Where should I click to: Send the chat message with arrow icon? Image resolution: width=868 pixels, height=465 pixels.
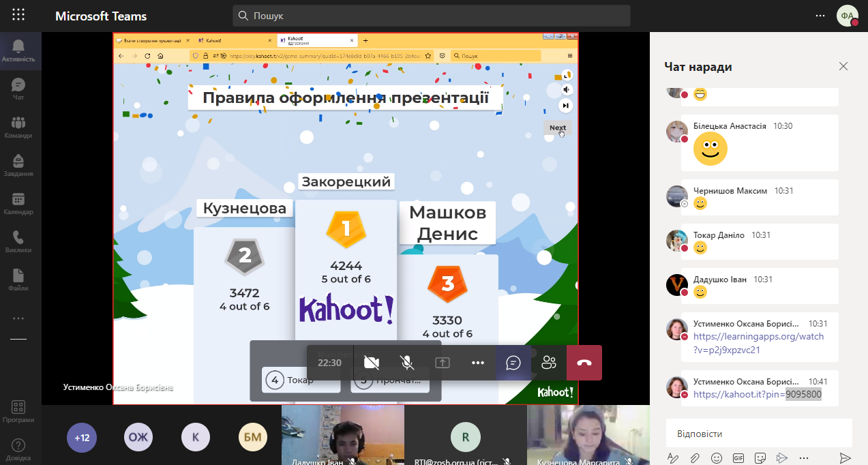pyautogui.click(x=845, y=457)
